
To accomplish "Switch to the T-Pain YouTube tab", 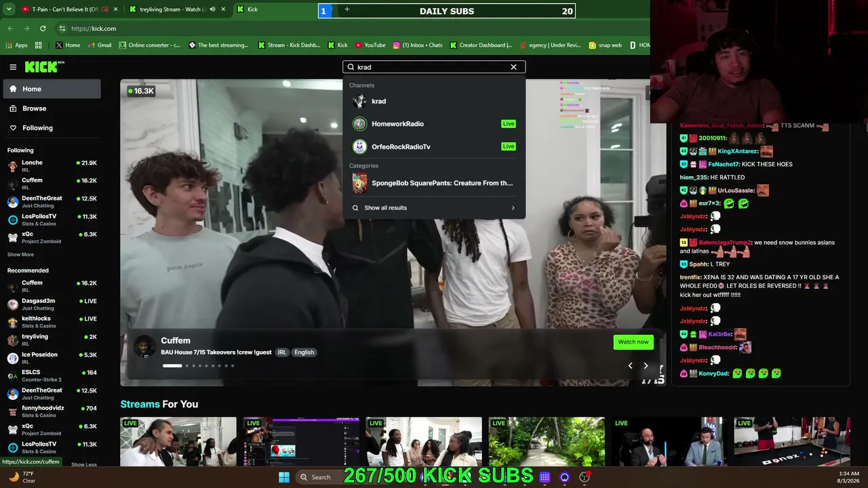I will coord(66,9).
